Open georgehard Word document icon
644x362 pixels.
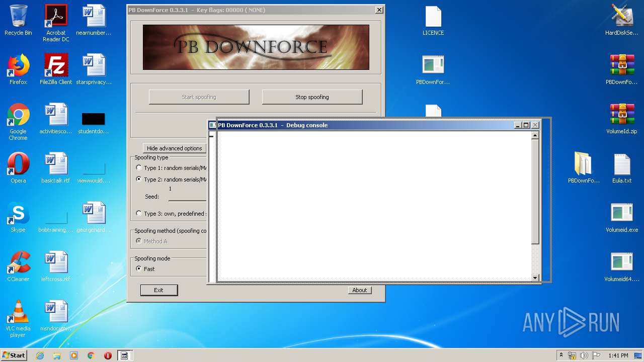tap(94, 217)
